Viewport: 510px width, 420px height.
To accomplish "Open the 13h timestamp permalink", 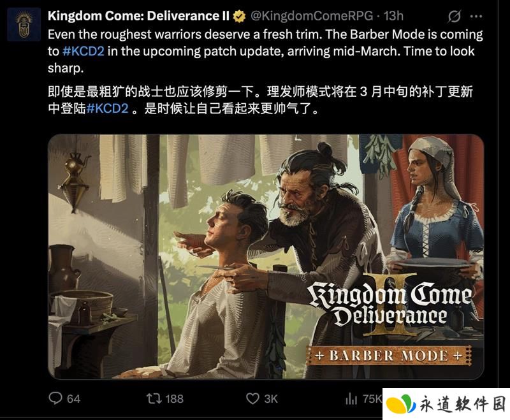I will pos(393,16).
